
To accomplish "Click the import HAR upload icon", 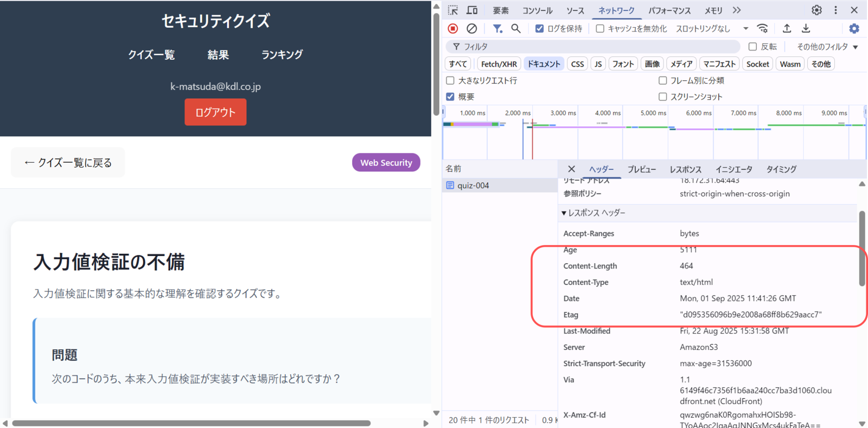I will (x=787, y=29).
